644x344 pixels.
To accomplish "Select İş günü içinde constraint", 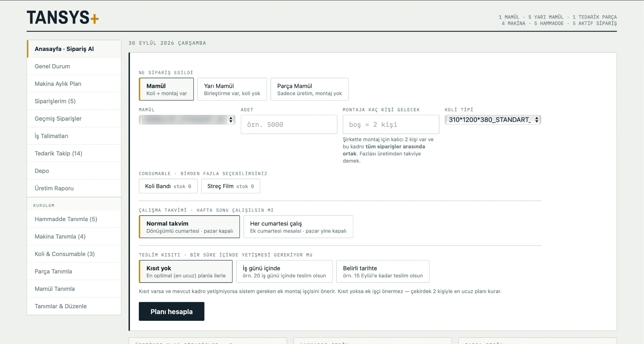I will [284, 272].
